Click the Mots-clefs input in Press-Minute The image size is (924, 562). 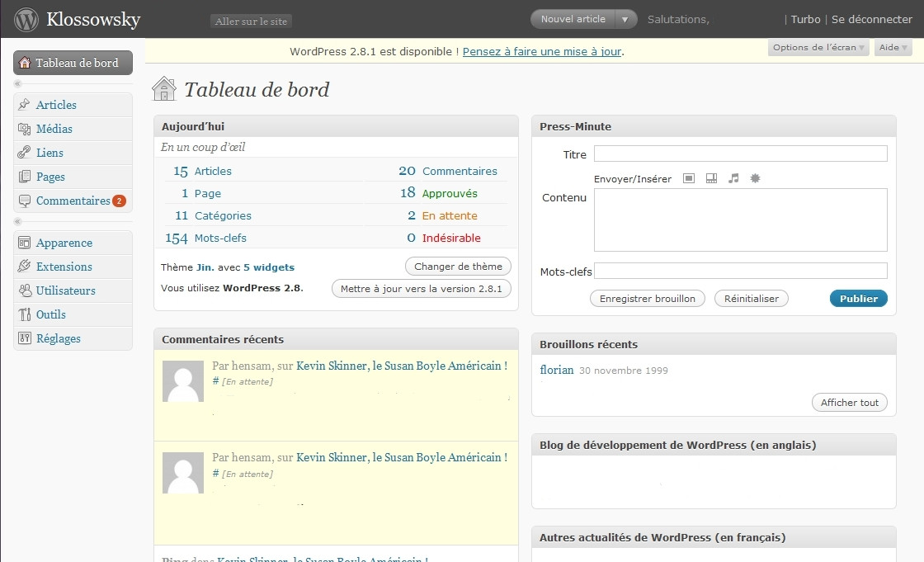pos(741,271)
